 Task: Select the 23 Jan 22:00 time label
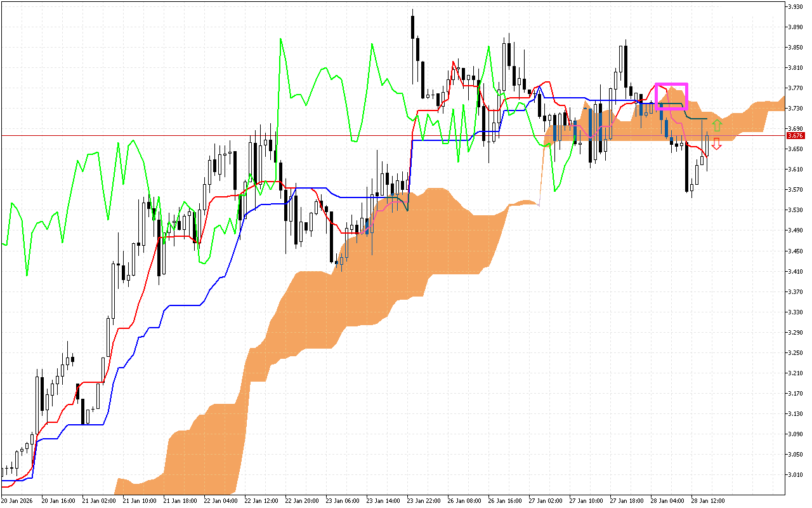426,500
